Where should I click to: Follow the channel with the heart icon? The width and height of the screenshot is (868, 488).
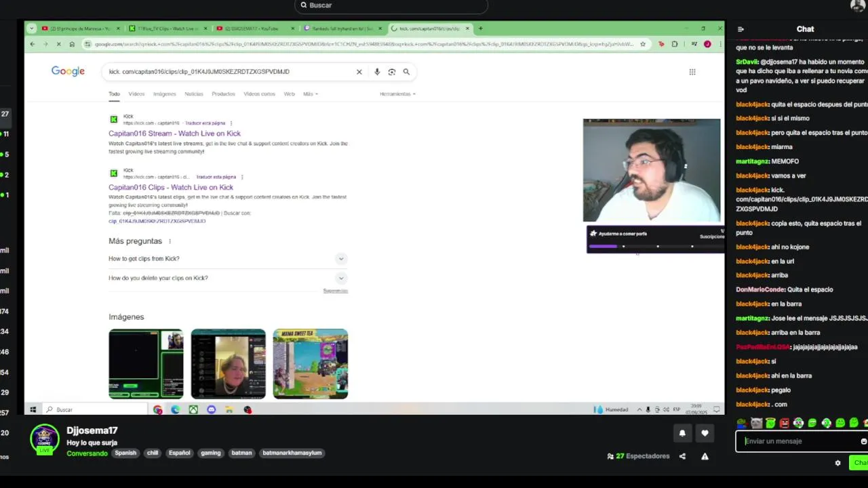pos(705,433)
